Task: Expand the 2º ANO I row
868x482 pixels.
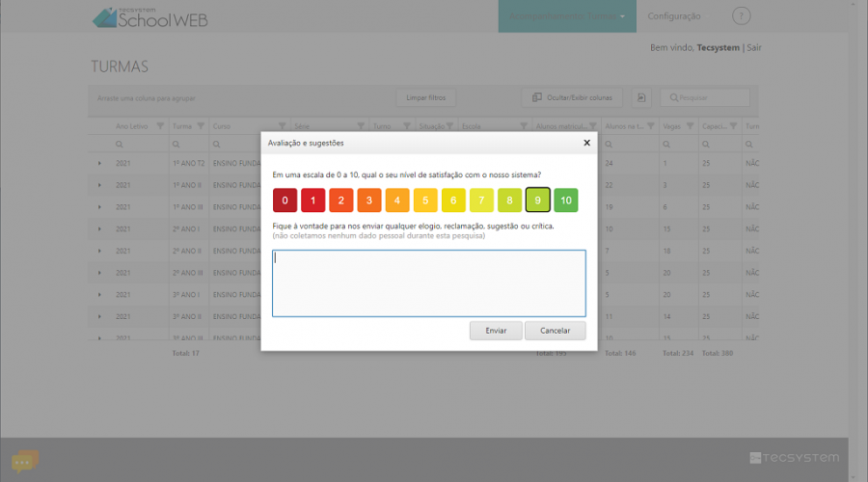Action: 99,228
